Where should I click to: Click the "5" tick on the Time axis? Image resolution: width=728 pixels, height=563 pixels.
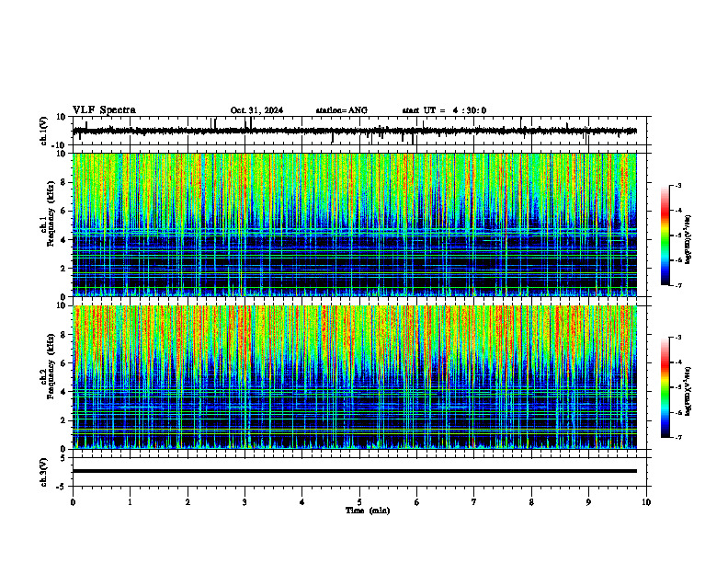coord(359,502)
